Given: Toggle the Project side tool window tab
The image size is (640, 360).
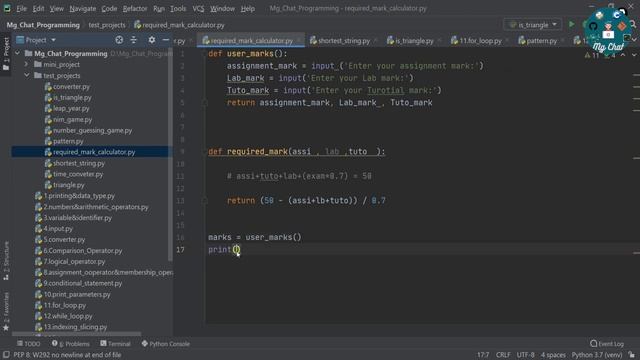Looking at the screenshot, I should tap(6, 53).
